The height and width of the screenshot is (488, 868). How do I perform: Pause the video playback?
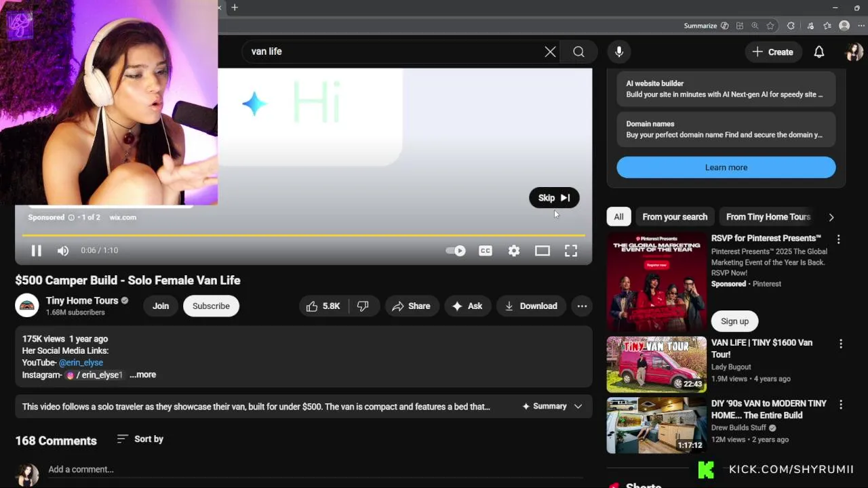tap(37, 251)
